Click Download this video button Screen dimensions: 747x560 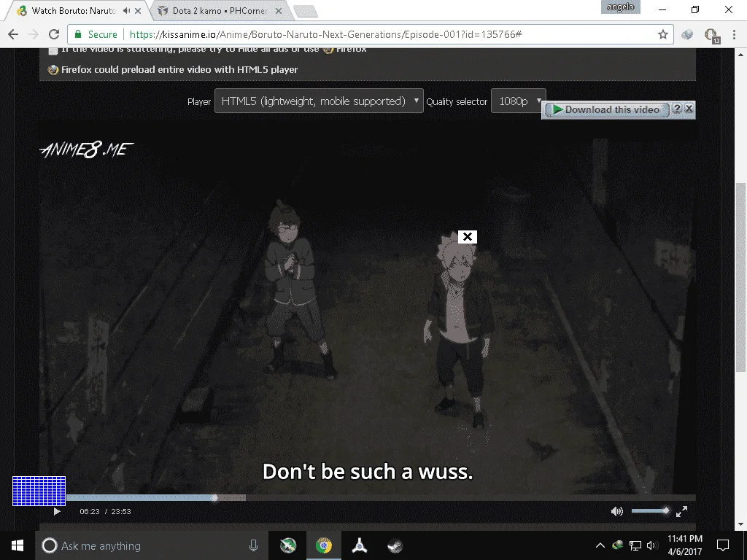click(x=606, y=109)
